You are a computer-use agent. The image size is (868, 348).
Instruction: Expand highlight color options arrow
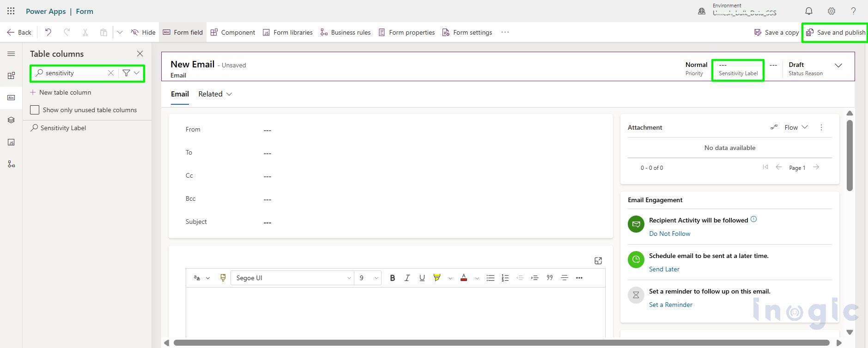[450, 278]
